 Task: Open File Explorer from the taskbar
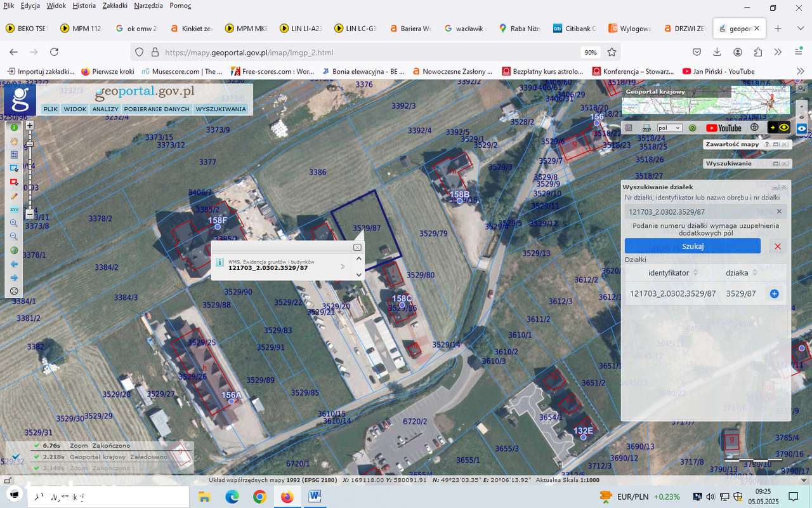click(x=204, y=496)
